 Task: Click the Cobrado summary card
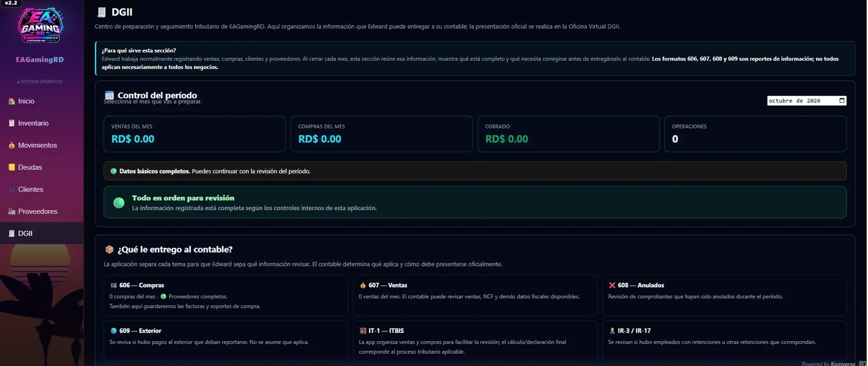coord(568,134)
